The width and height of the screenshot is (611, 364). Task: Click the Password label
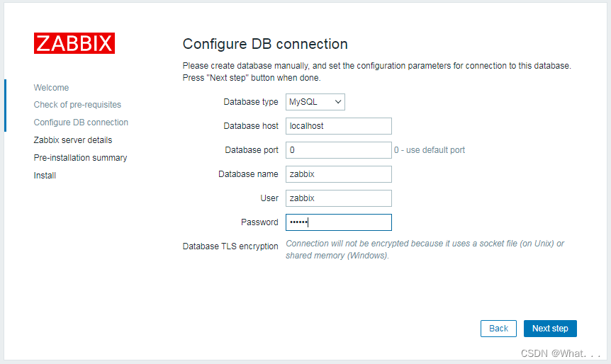pyautogui.click(x=259, y=222)
